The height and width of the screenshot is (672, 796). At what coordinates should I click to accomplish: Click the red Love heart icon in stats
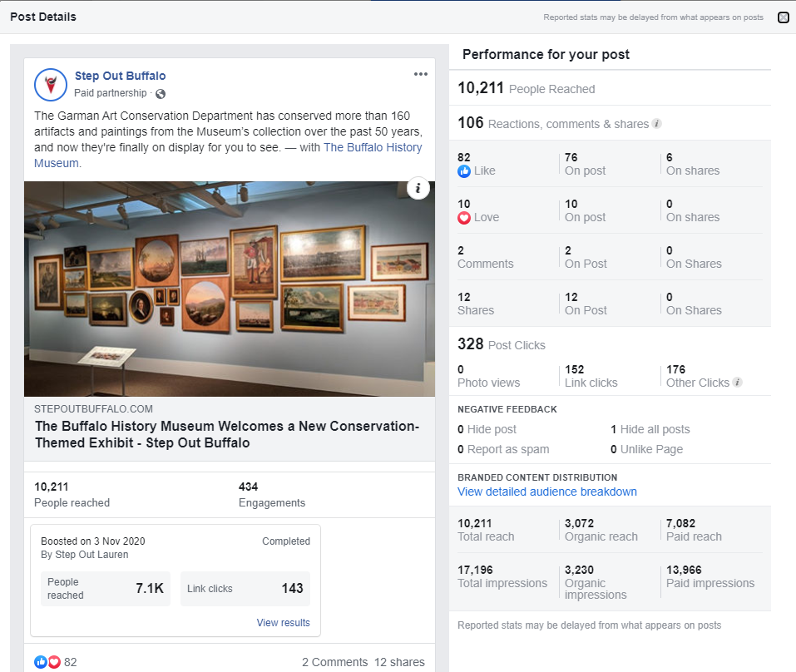[464, 218]
